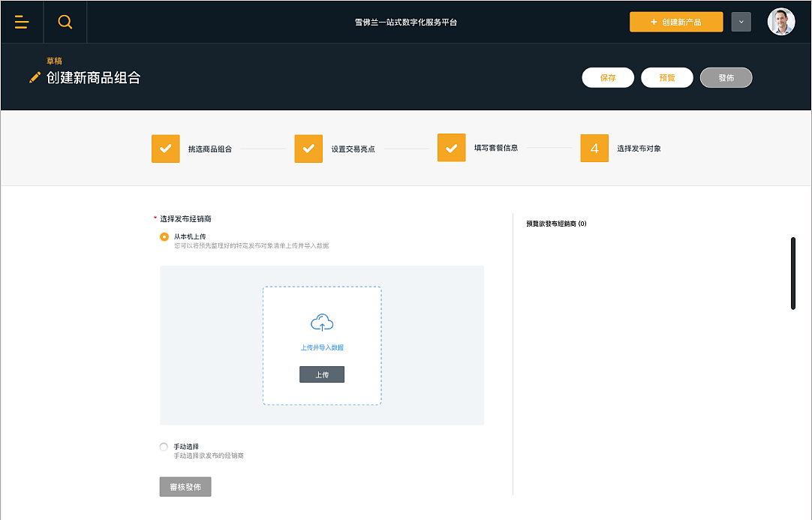Screen dimensions: 812x520
Task: Click the 创建新产品 button
Action: coord(675,22)
